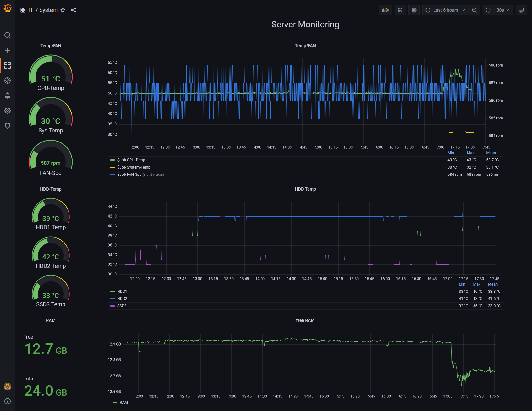
Task: Open the free RAM graph panel title menu
Action: (x=305, y=320)
